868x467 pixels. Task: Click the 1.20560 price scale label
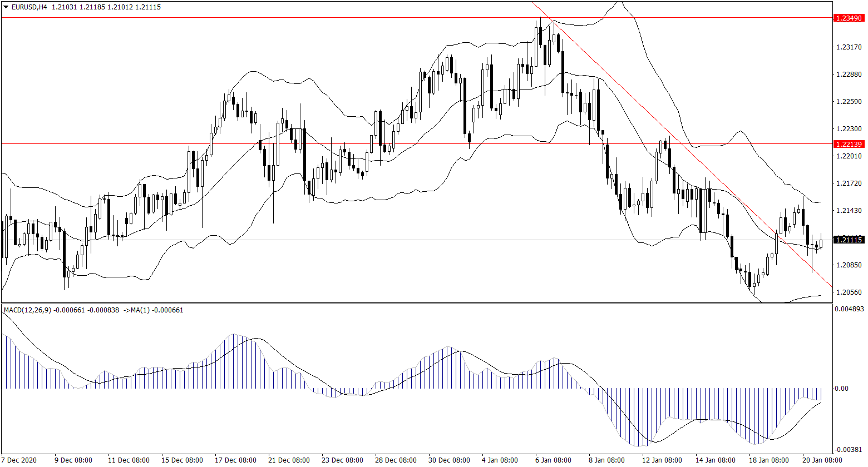pos(849,292)
